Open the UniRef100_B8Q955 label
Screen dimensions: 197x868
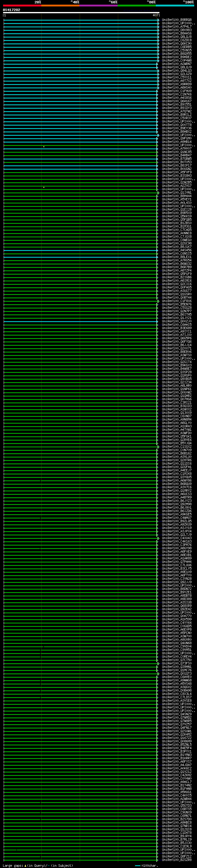[177, 54]
